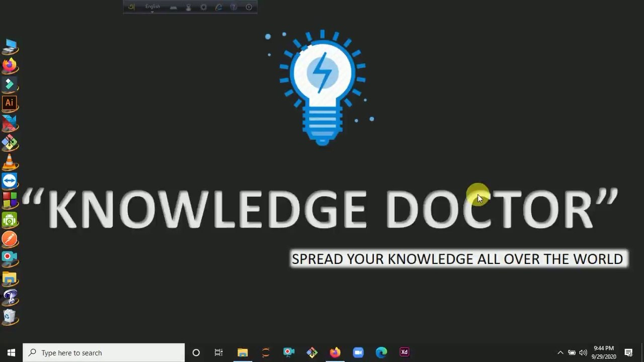Open the red-blue X-shaped desktop icon

[10, 123]
